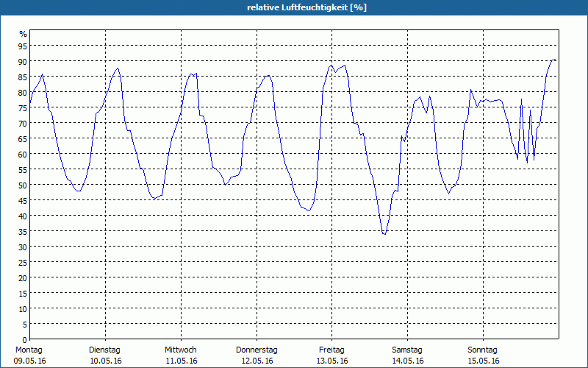This screenshot has width=588, height=368.
Task: Click the y-axis value '75'
Action: click(x=23, y=108)
